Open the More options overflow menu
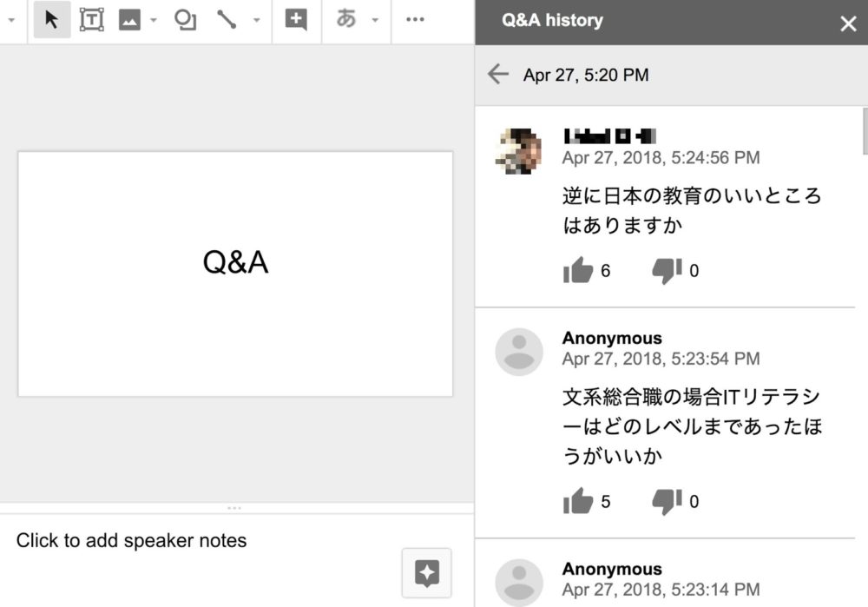The height and width of the screenshot is (607, 868). [415, 20]
